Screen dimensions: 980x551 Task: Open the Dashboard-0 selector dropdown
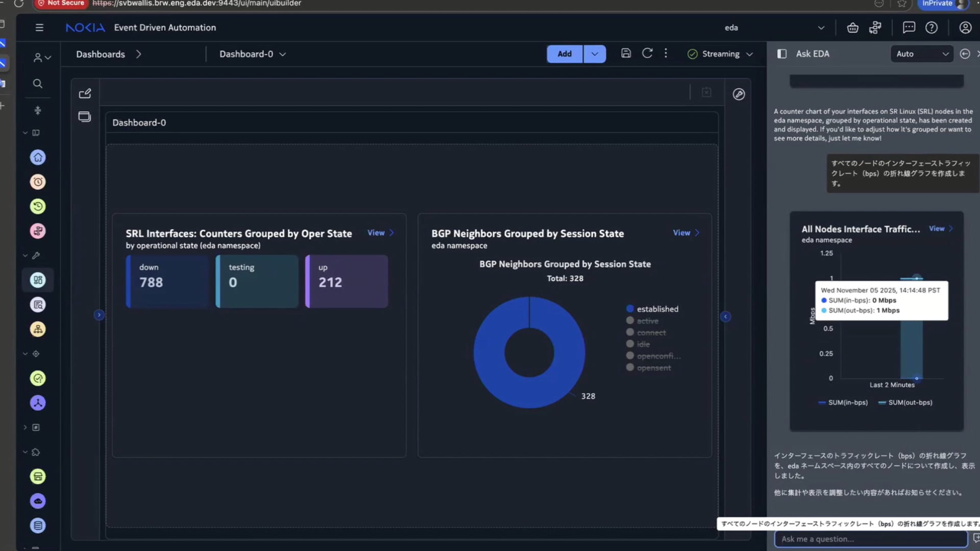coord(284,54)
